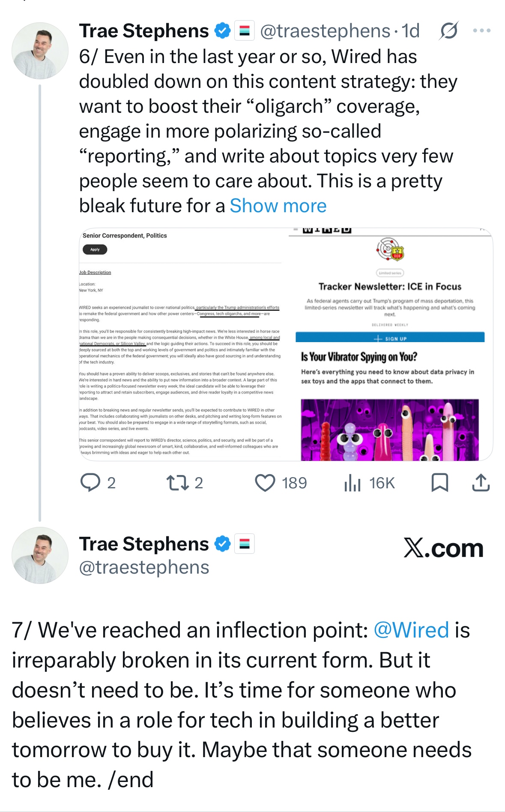Like the tweet with 189 likes
Screen dimensions: 505x812
[x=265, y=483]
